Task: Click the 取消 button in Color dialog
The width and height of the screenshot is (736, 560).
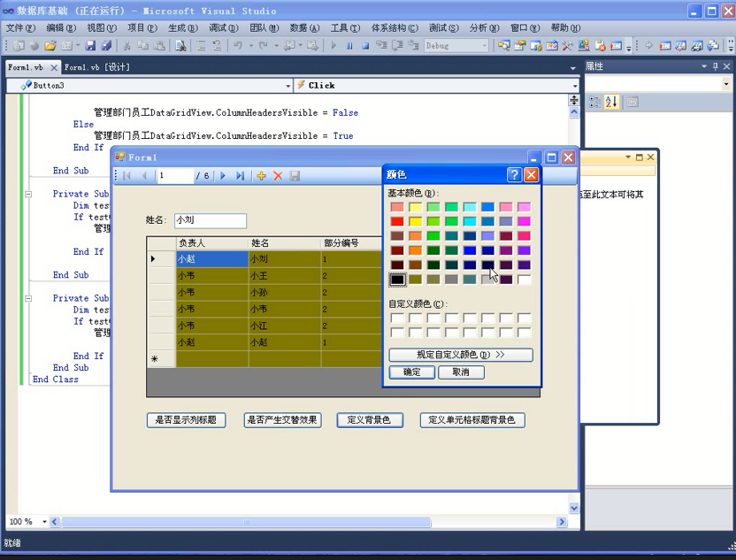Action: [461, 372]
